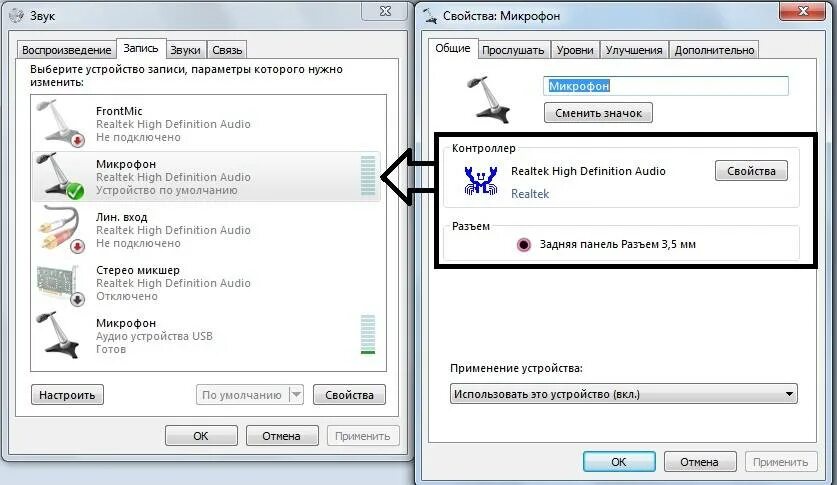837x485 pixels.
Task: Switch to the Воспроизведение tab
Action: [67, 50]
